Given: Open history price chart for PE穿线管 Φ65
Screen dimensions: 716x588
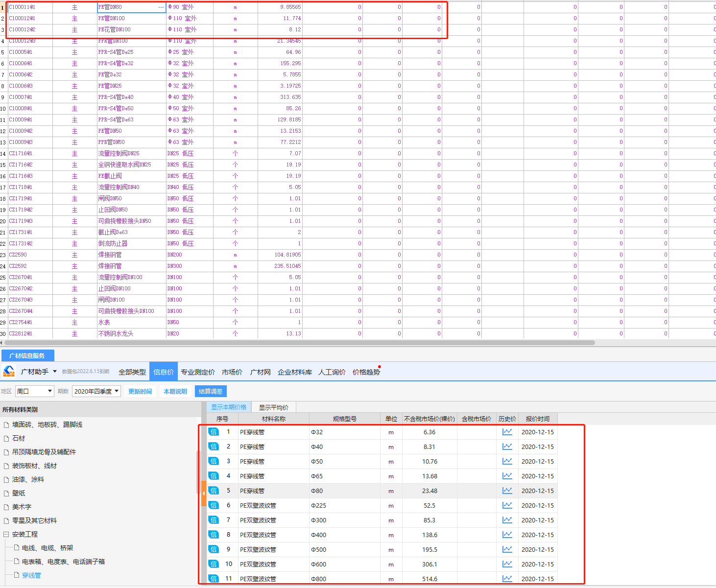Looking at the screenshot, I should (507, 476).
